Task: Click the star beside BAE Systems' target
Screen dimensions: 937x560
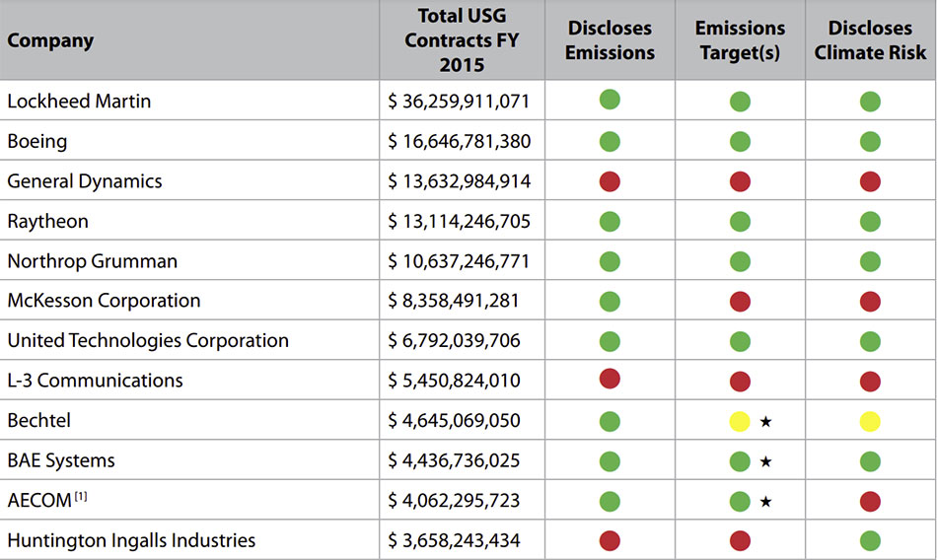Action: pyautogui.click(x=766, y=461)
